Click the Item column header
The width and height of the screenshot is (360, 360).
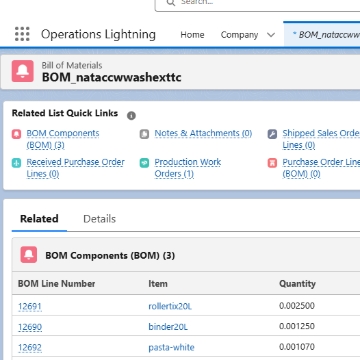(158, 284)
